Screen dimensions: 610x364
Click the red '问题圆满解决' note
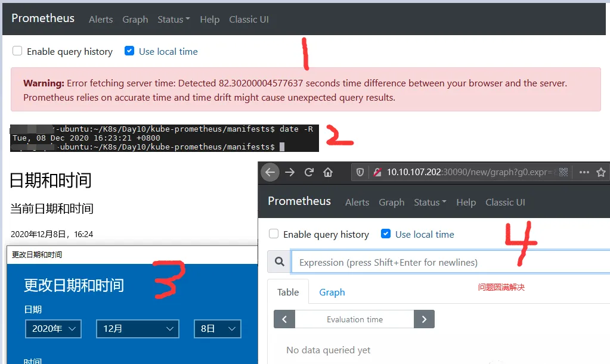(501, 287)
